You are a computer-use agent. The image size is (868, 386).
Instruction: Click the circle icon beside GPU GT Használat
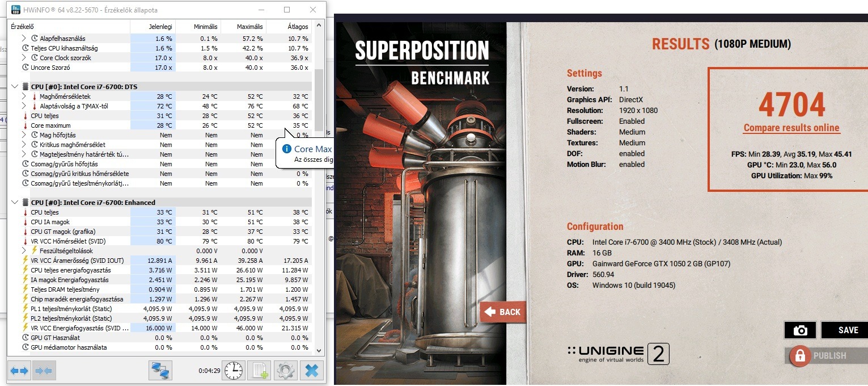point(26,338)
